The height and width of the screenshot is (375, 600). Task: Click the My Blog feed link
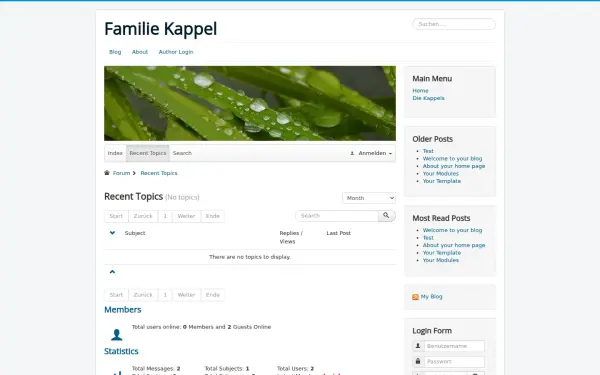click(x=431, y=297)
